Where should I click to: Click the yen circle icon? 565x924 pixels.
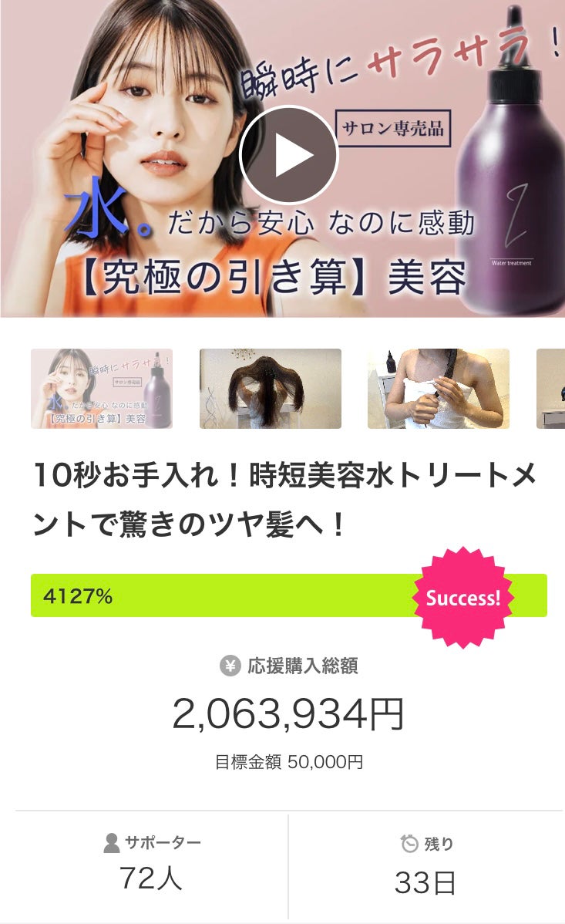coord(230,666)
